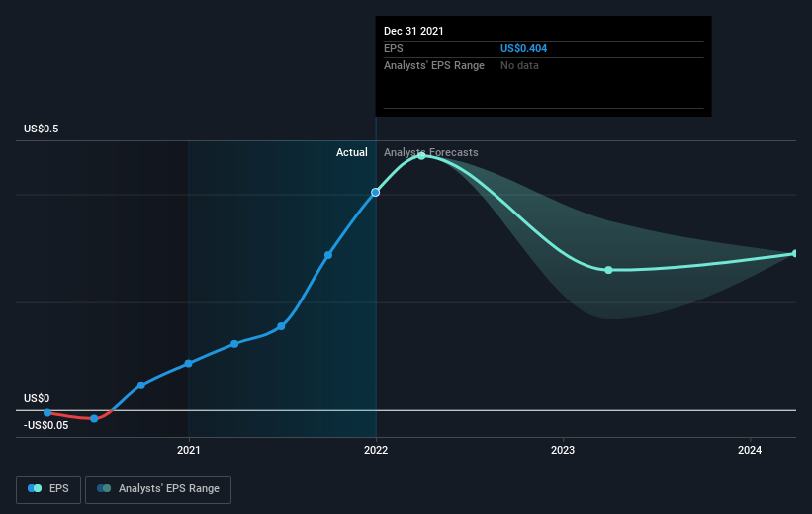Select the forecast data point at 2024 edge
Viewport: 812px width, 514px height.
pos(795,253)
